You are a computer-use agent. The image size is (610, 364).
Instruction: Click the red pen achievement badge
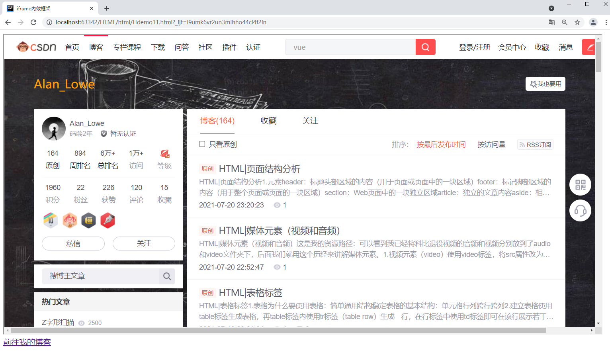tap(108, 220)
